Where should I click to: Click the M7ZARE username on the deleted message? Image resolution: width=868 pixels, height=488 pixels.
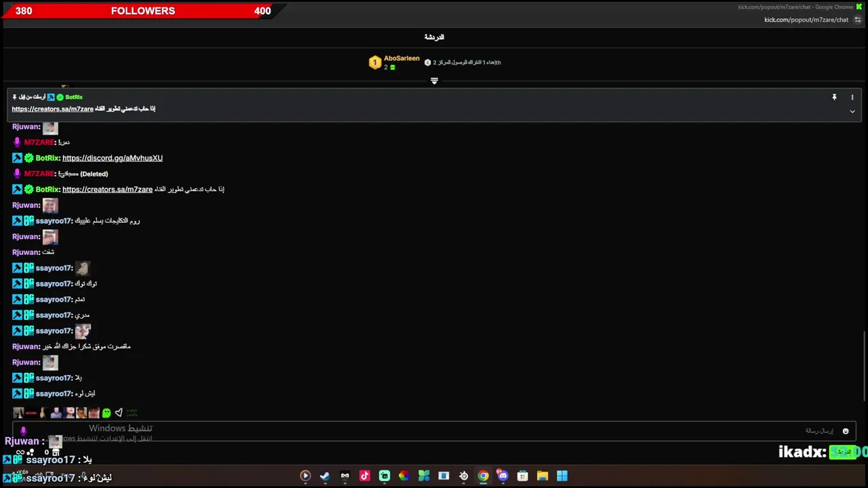pyautogui.click(x=39, y=174)
